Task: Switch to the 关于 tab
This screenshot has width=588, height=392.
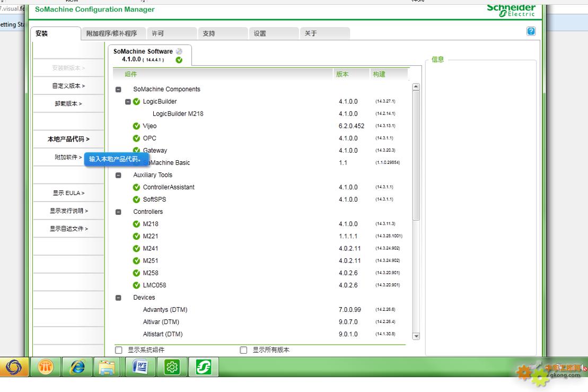Action: [x=324, y=33]
